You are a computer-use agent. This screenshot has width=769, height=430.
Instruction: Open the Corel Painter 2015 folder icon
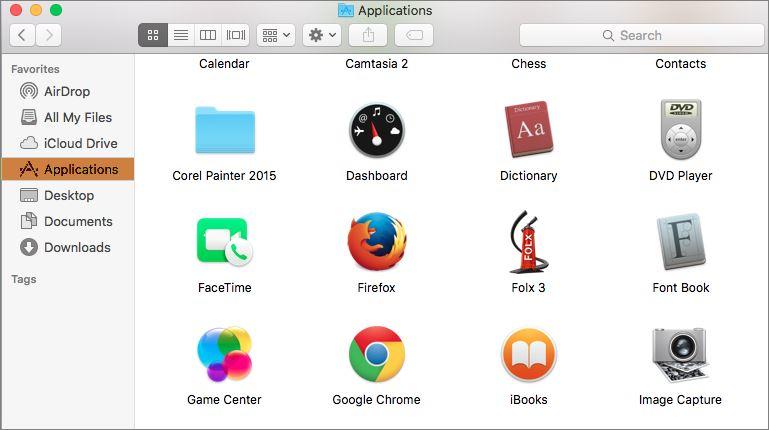(225, 130)
